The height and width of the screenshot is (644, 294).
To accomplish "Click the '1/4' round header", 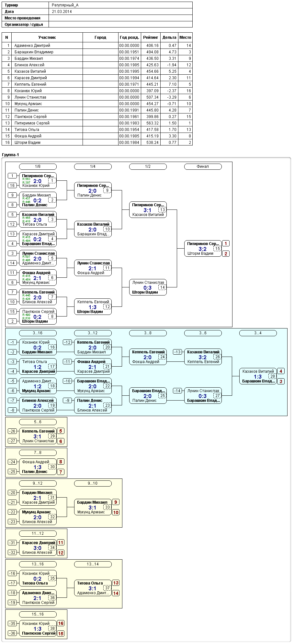I will tap(93, 166).
